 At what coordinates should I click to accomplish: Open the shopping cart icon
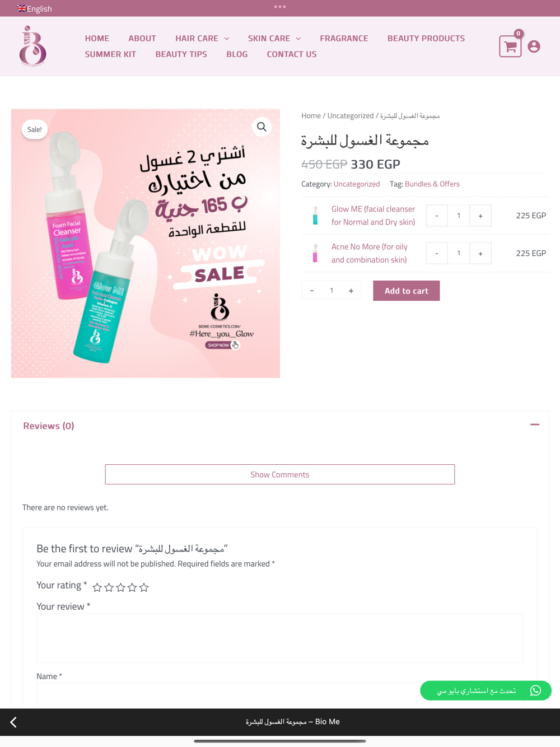[510, 46]
